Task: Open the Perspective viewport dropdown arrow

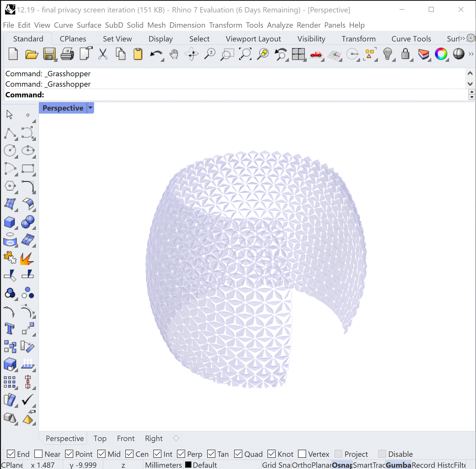Action: click(90, 108)
